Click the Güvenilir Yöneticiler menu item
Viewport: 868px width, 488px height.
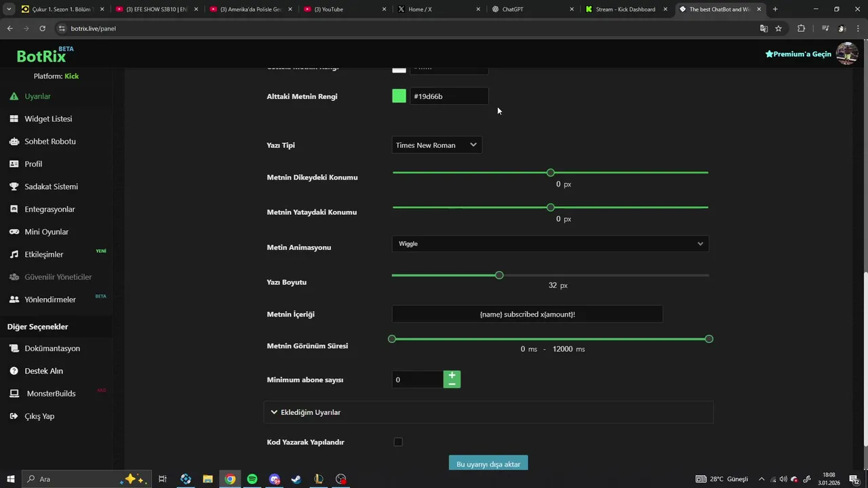(58, 277)
